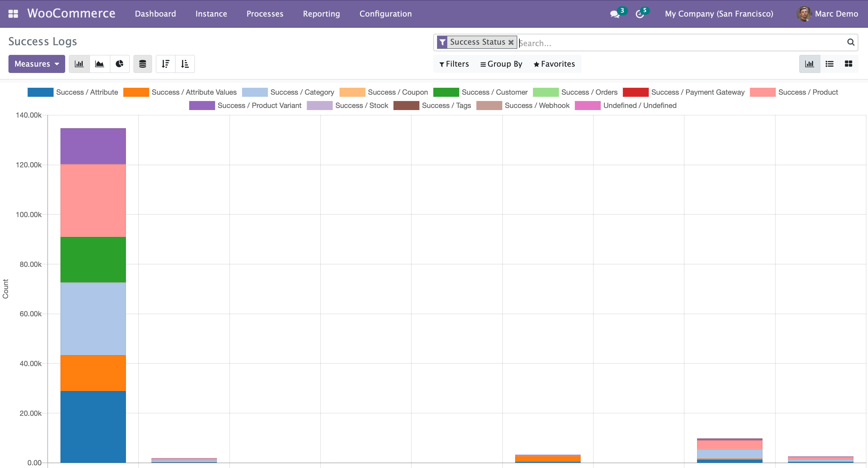Open the Configuration menu
The height and width of the screenshot is (468, 868).
click(x=385, y=14)
